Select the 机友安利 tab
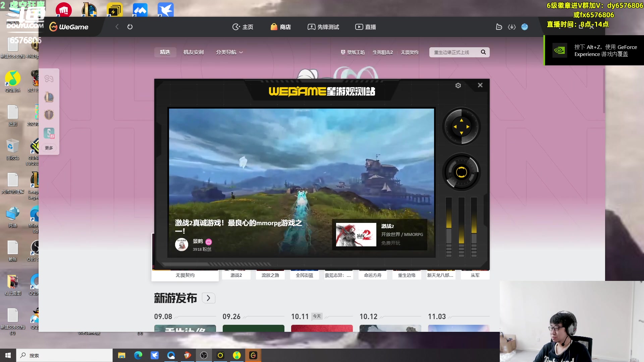 tap(194, 52)
